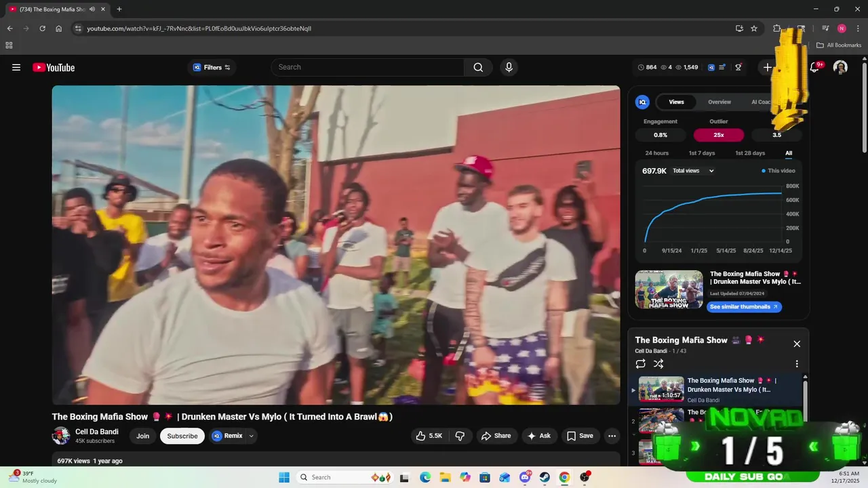
Task: Open File Explorer from taskbar
Action: click(x=445, y=477)
